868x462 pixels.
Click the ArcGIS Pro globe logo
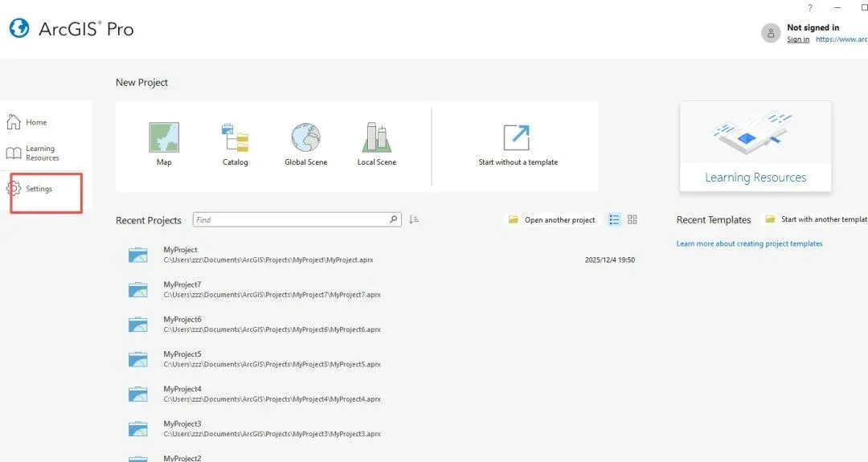18,28
